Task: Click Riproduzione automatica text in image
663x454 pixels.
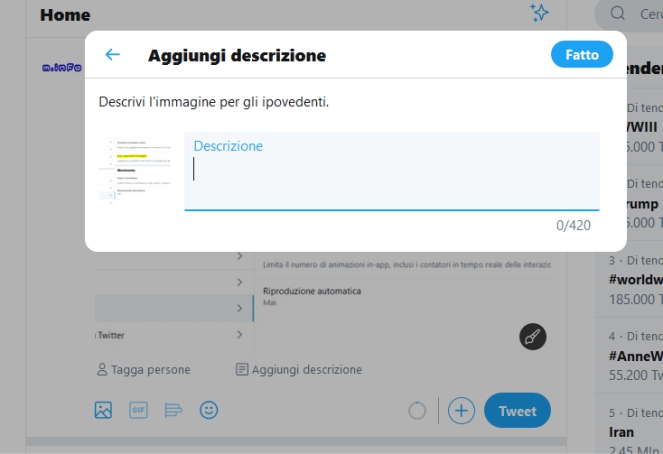Action: (312, 291)
